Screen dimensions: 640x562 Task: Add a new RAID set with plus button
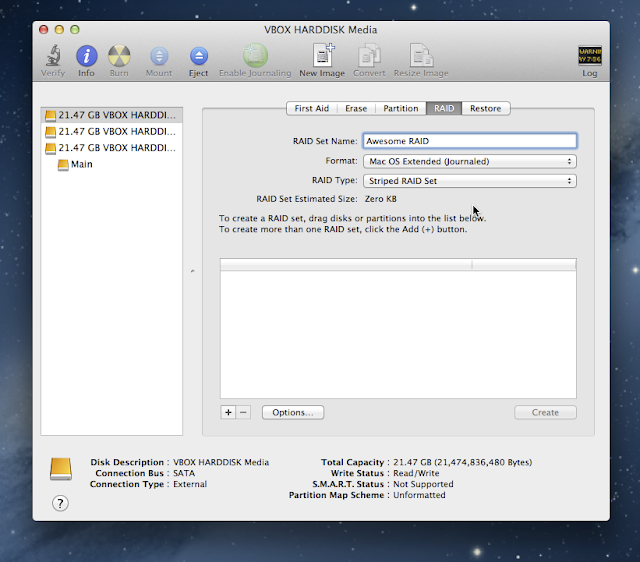(x=228, y=413)
